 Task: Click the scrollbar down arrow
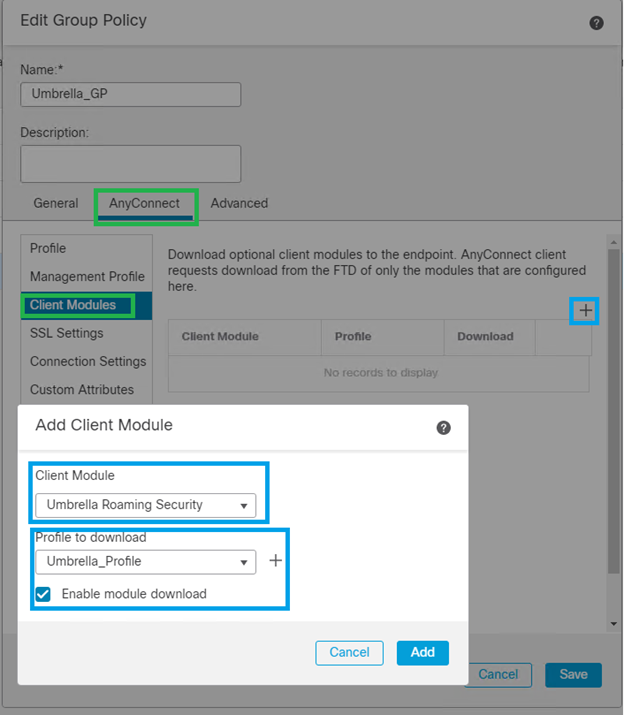[x=614, y=624]
